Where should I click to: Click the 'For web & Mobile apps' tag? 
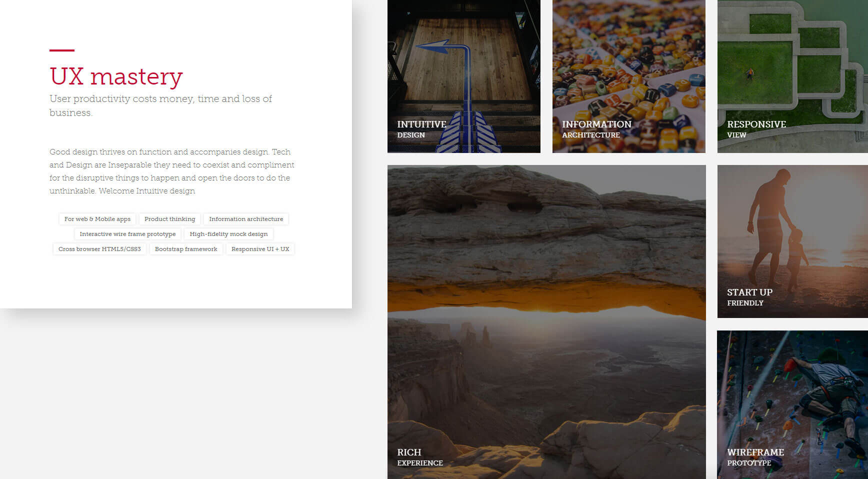click(97, 219)
